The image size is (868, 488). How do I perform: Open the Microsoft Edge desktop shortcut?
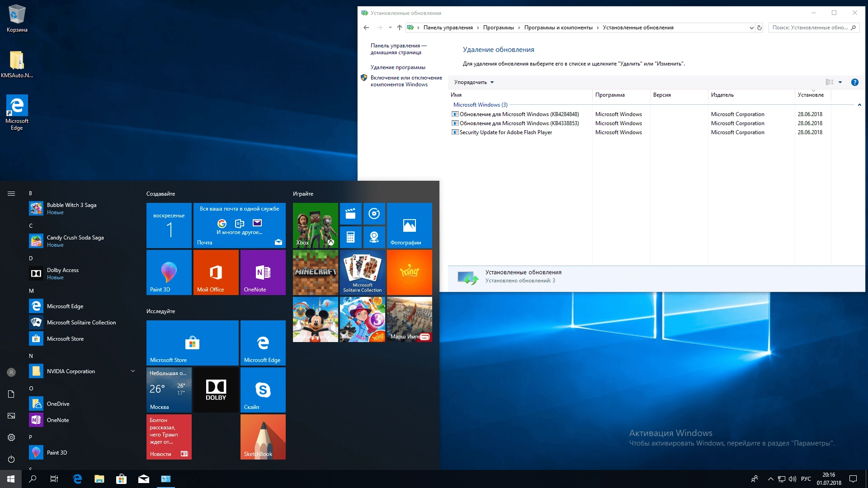coord(17,113)
